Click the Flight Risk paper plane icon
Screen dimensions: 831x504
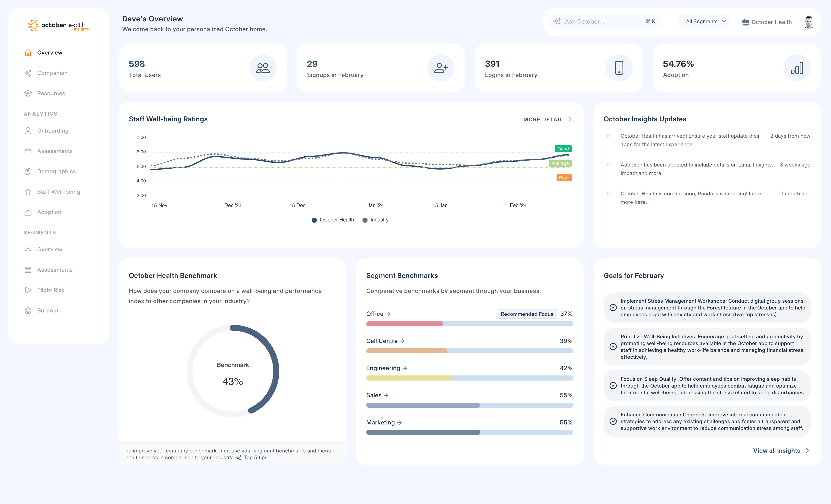tap(28, 290)
